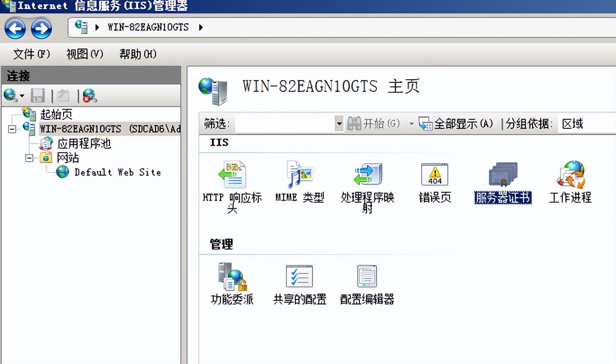Select Default Web Site in the tree
The image size is (616, 364).
pyautogui.click(x=117, y=172)
